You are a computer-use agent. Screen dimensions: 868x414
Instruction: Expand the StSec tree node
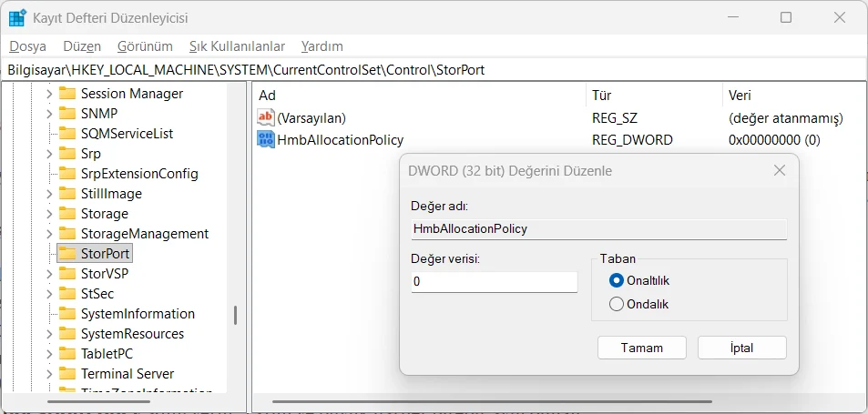49,294
